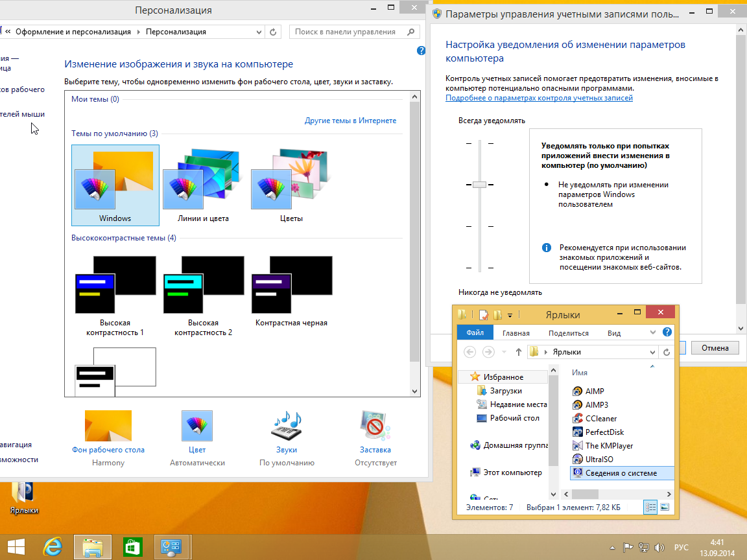Screen dimensions: 747x560
Task: Expand breadcrumb arrow before 'Персонализация'
Action: [139, 32]
